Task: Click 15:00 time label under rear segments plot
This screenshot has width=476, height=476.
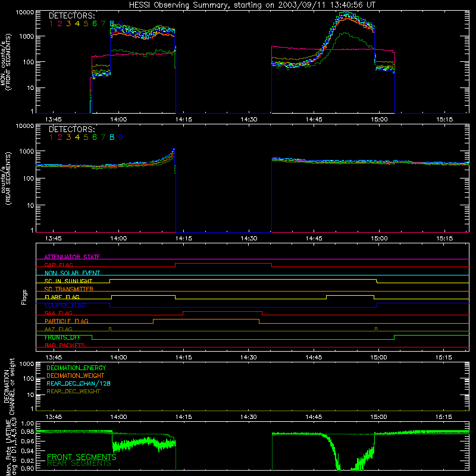Action: 379,239
